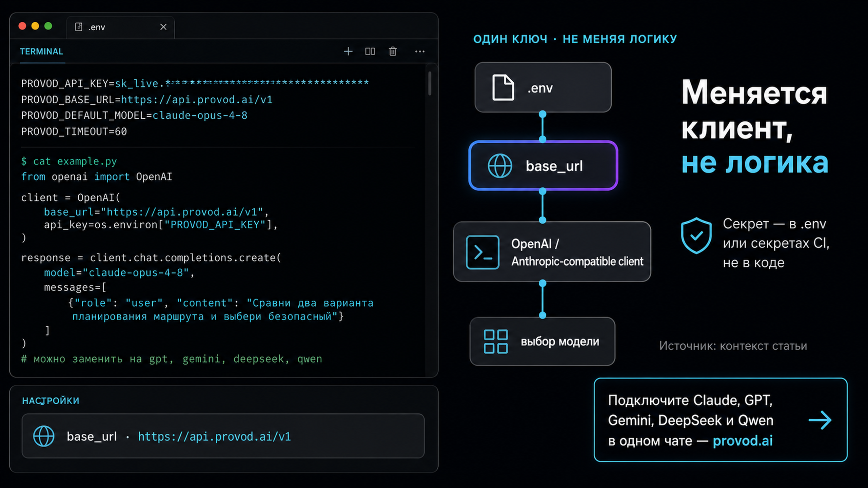Click the globe icon in the highlighted base_url card
Viewport: 868px width, 488px height.
500,166
